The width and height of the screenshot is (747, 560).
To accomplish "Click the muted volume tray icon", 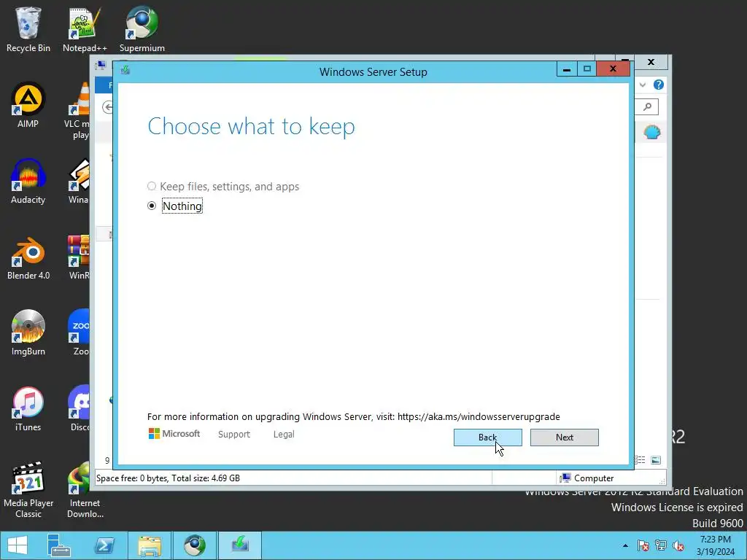I will coord(678,545).
